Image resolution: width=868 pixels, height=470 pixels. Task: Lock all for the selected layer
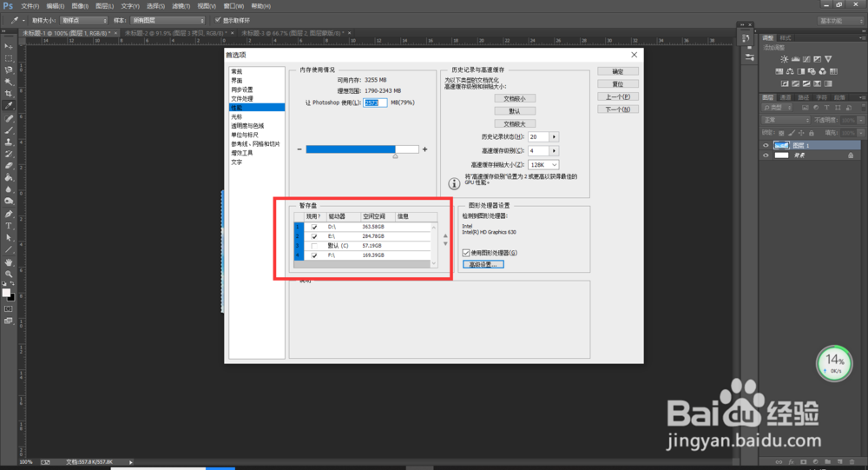point(812,133)
